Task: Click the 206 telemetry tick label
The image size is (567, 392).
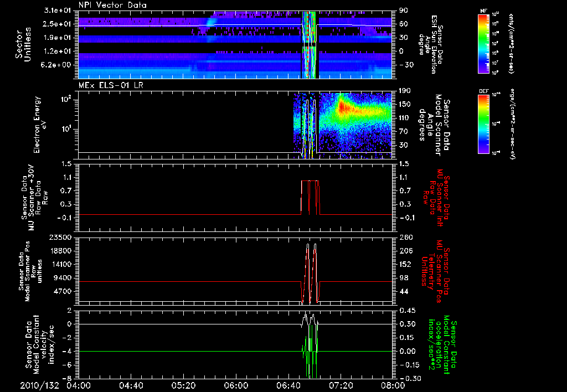Action: tap(405, 251)
